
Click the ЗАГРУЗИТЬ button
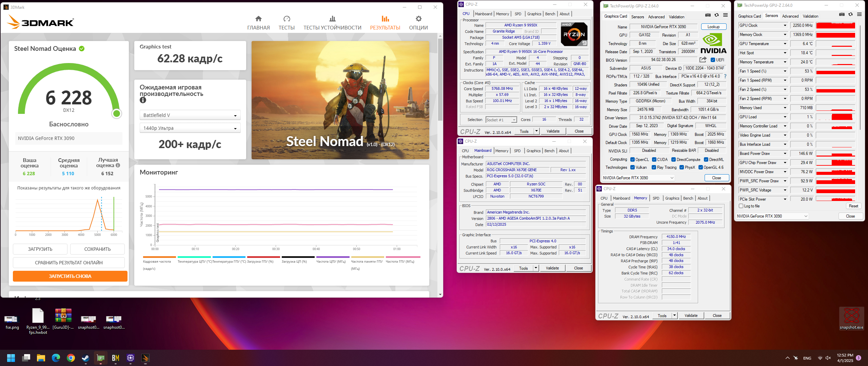tap(40, 249)
